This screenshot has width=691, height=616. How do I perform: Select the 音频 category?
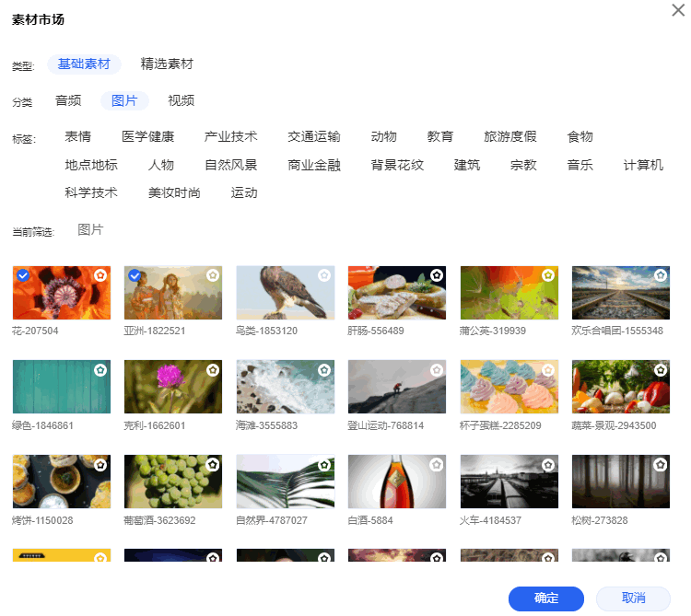pos(68,101)
